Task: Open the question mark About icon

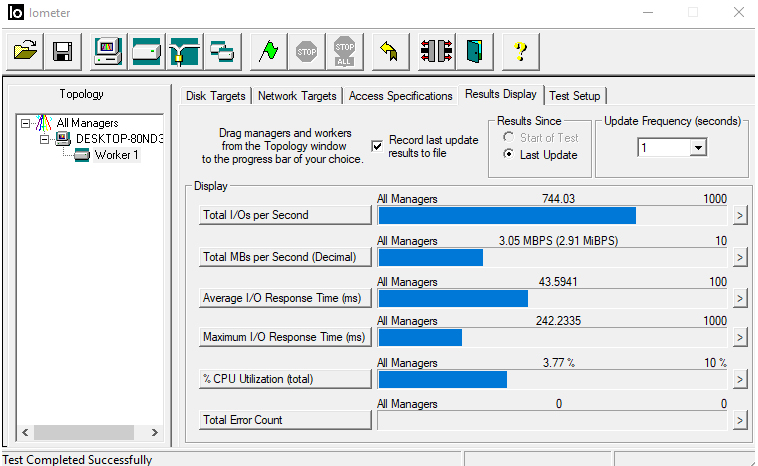Action: 520,50
